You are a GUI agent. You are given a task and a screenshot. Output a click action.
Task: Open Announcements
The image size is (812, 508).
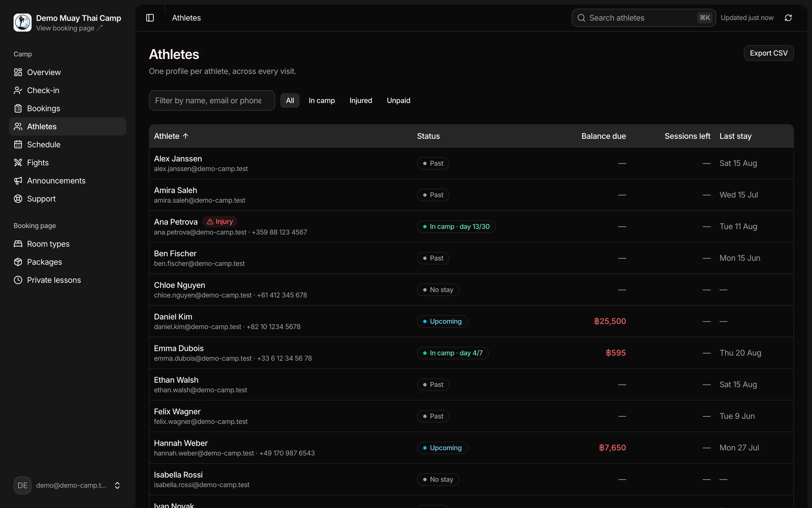pos(68,181)
